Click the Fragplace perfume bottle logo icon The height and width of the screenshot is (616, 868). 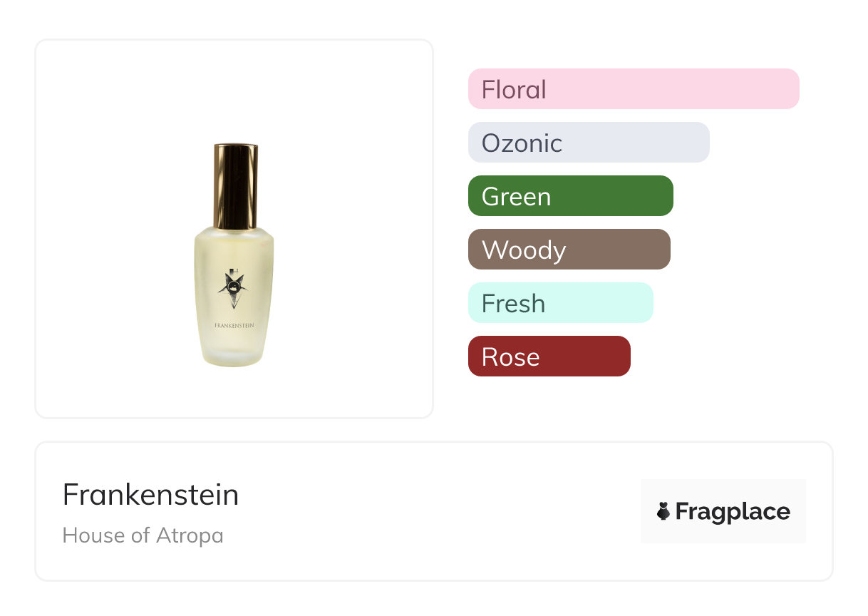click(x=663, y=511)
